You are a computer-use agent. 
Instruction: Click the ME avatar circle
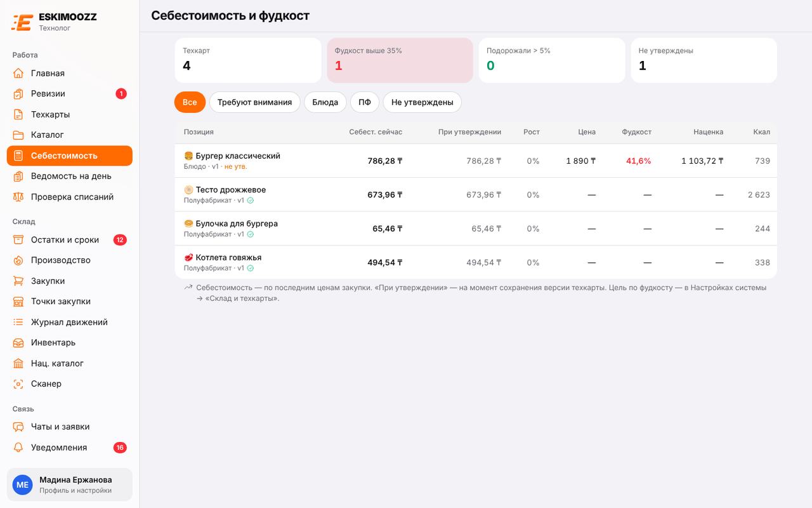point(22,485)
